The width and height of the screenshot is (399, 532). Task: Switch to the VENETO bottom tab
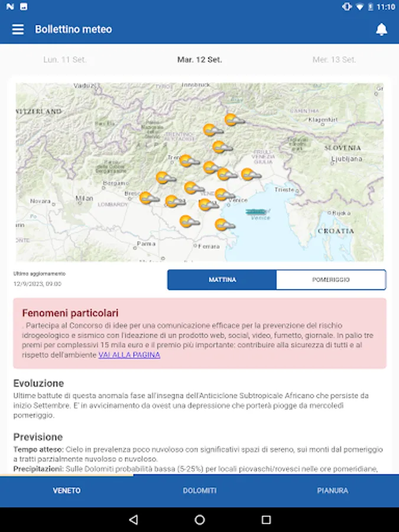(66, 491)
